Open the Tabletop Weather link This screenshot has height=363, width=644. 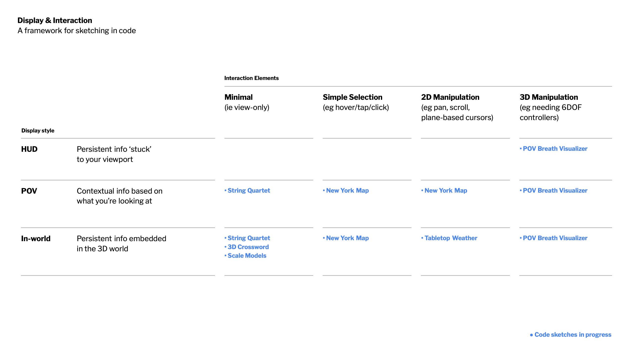click(x=450, y=238)
